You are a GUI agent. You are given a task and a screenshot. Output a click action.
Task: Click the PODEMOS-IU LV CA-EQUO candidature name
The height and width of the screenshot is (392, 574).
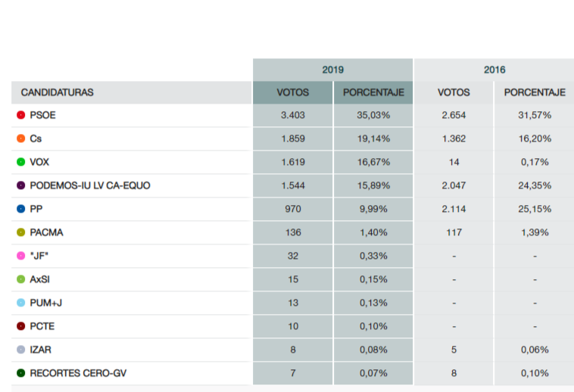[90, 185]
